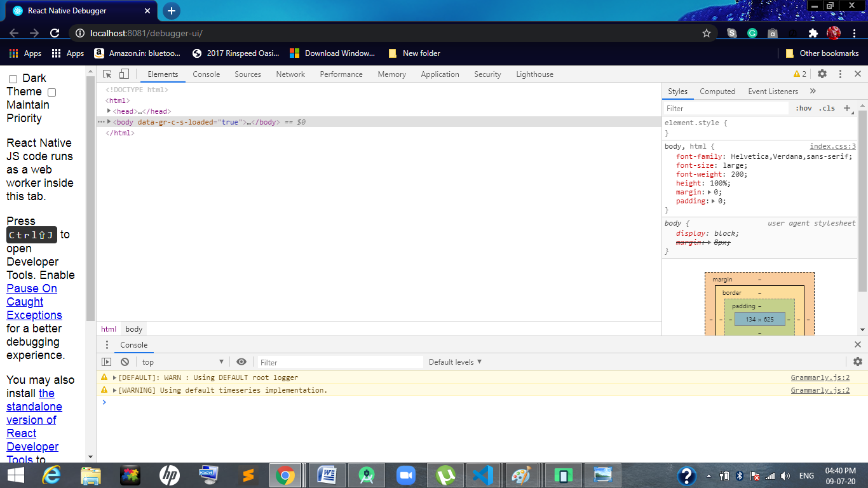Enable the Dark Theme checkbox

[x=13, y=79]
